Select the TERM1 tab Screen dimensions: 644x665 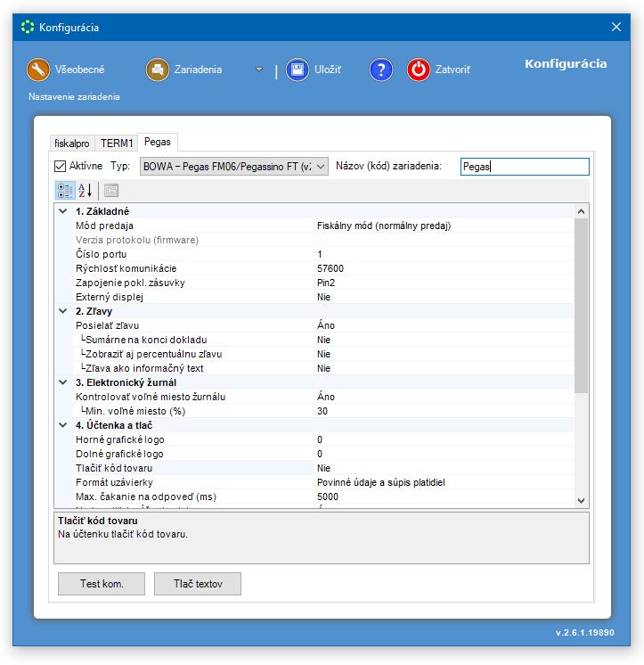[x=117, y=143]
